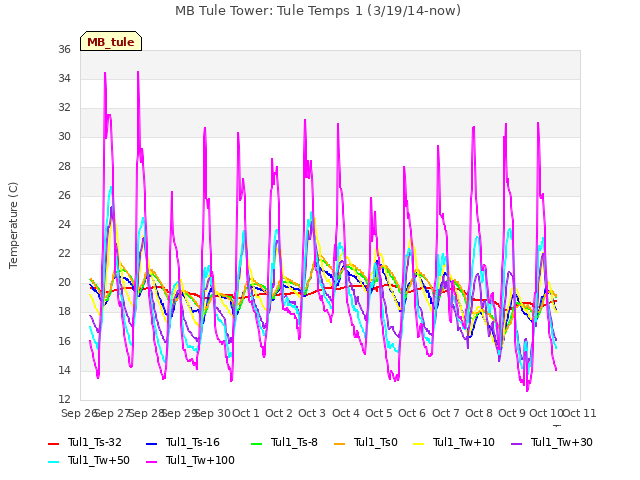The height and width of the screenshot is (480, 640).
Task: Click the 34 y-axis tick label
Action: [64, 78]
